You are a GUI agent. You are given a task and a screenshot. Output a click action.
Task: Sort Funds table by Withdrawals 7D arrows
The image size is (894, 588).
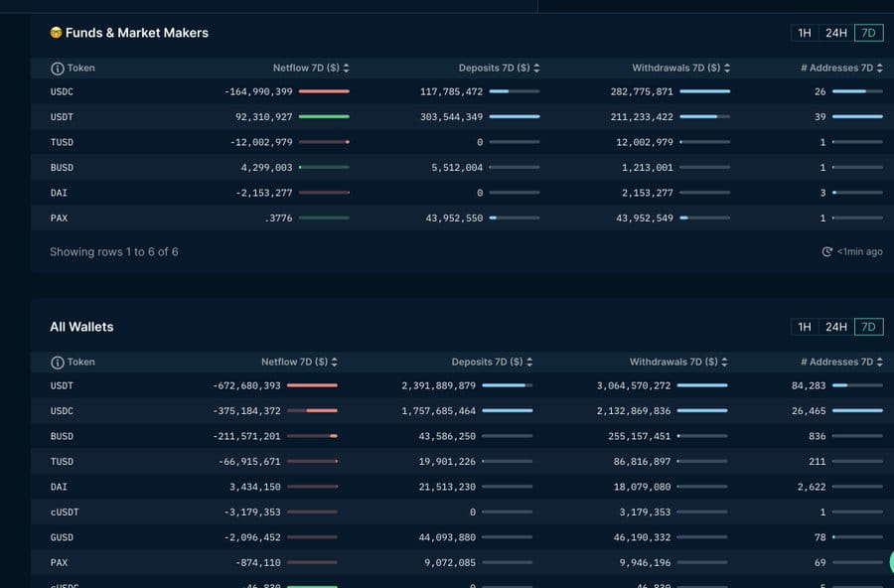coord(727,68)
